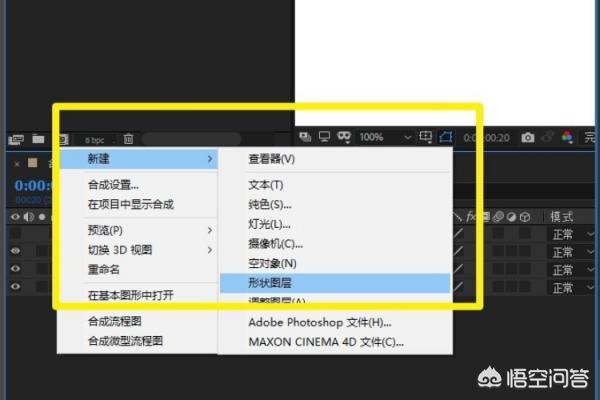Click the Primary Viewer monitor icon
Viewport: 600px width, 400px height.
(x=324, y=137)
